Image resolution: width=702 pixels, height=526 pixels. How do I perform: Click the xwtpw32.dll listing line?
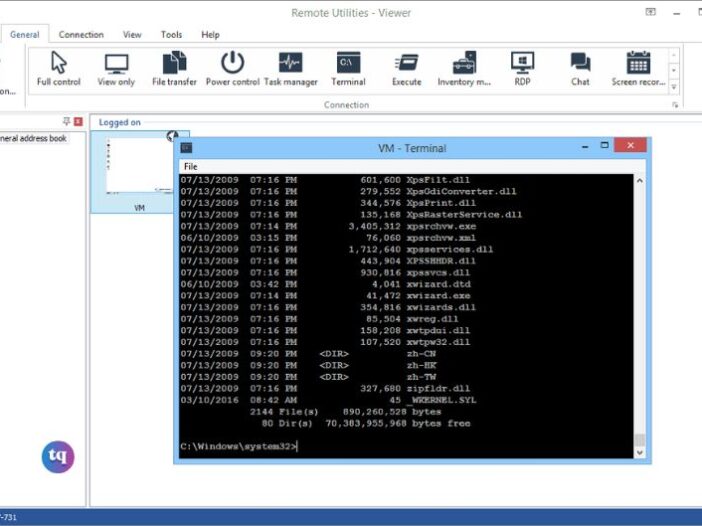[325, 342]
